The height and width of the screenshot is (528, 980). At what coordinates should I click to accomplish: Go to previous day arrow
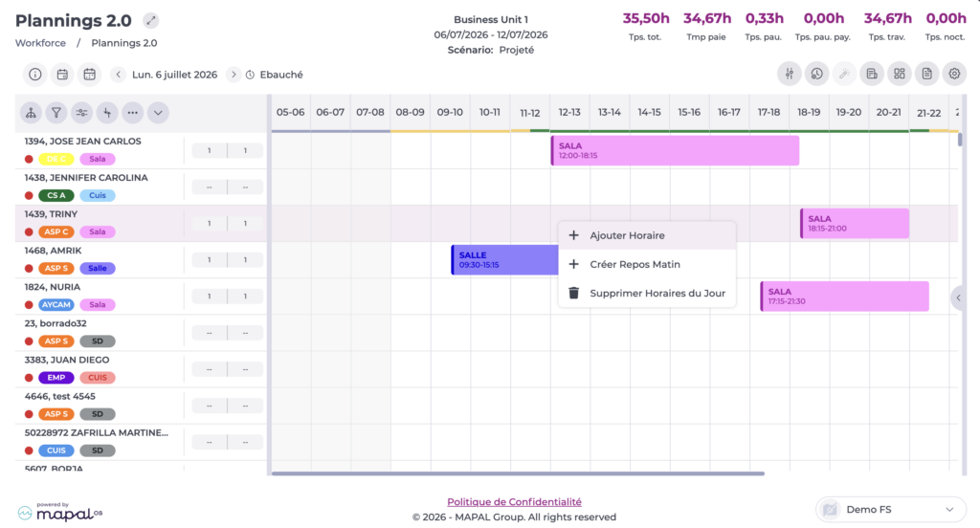tap(118, 75)
